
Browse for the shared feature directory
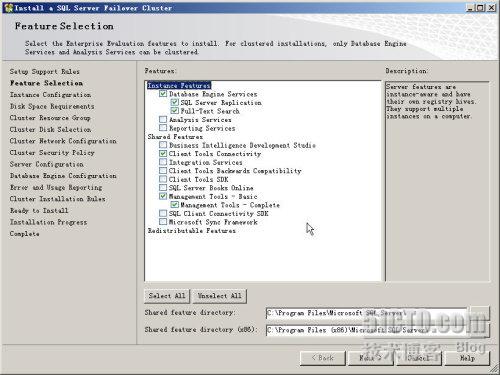pyautogui.click(x=479, y=313)
